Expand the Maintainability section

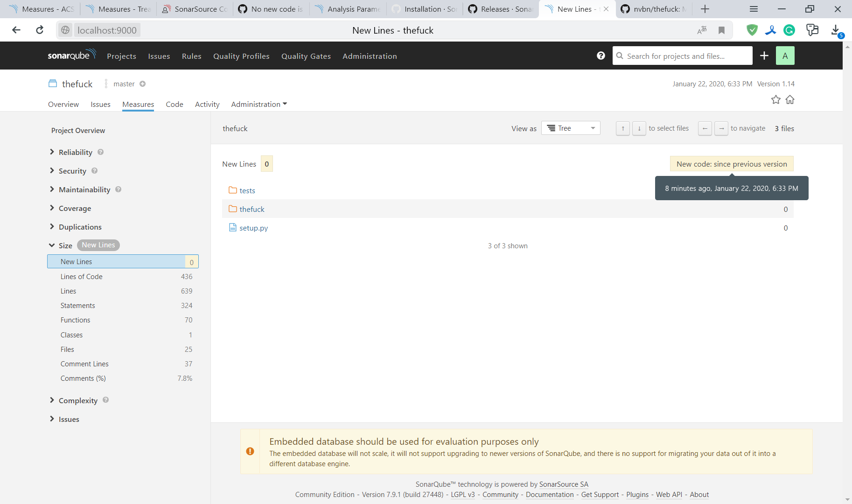[80, 189]
